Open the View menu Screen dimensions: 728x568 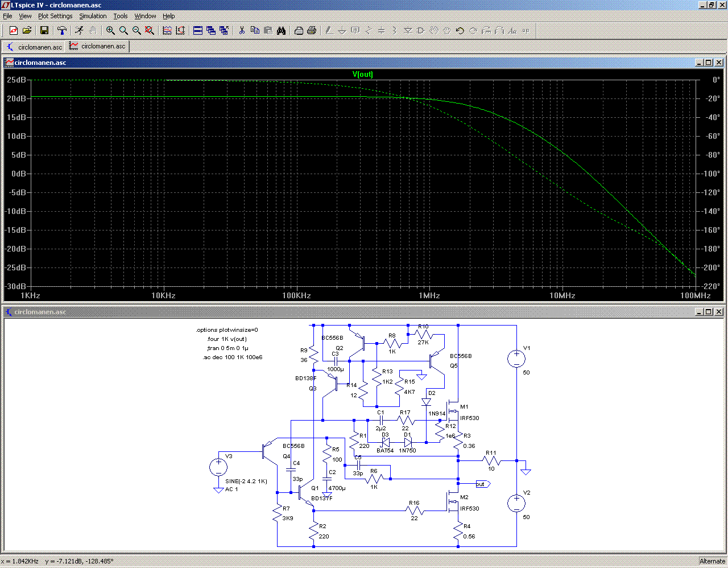coord(25,16)
